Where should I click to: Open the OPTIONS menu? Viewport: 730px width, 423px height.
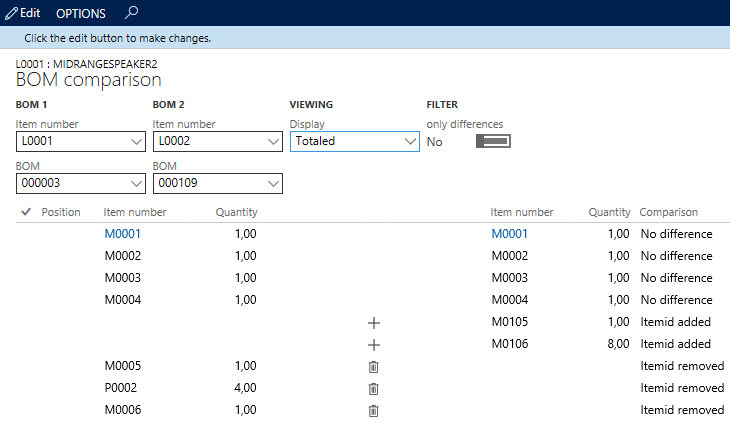click(x=81, y=13)
